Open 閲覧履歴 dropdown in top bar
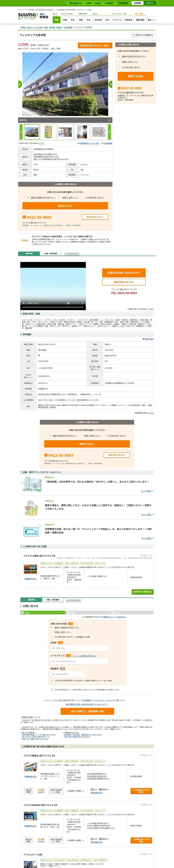 tap(124, 3)
